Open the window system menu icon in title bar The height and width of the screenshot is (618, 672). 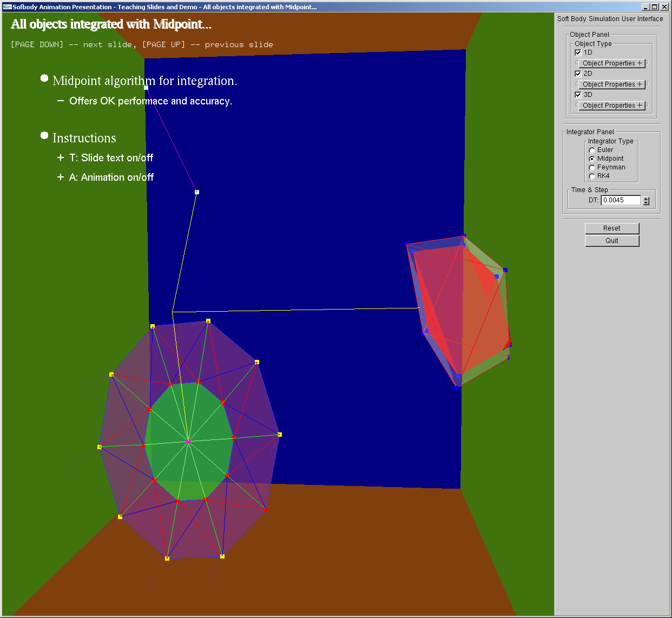[7, 7]
